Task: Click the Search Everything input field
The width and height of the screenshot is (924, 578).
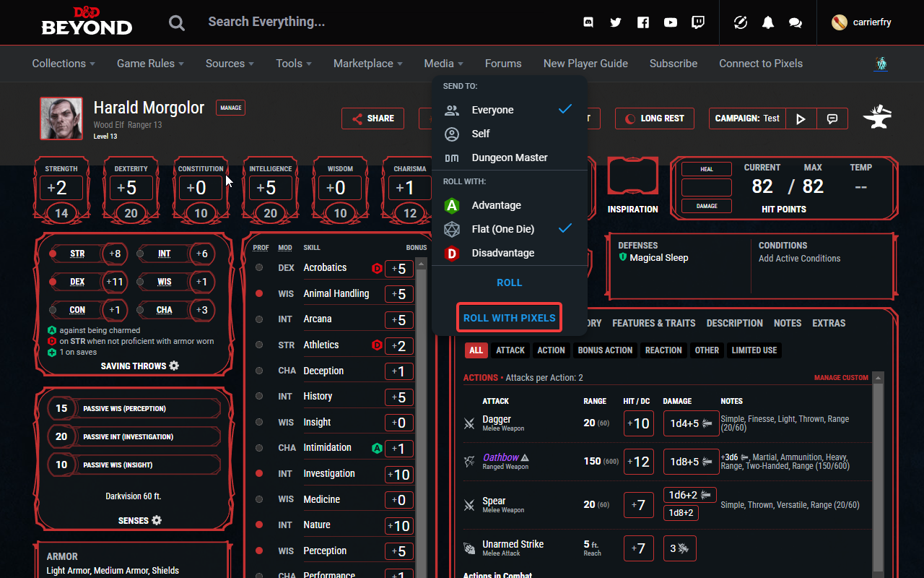Action: tap(289, 21)
